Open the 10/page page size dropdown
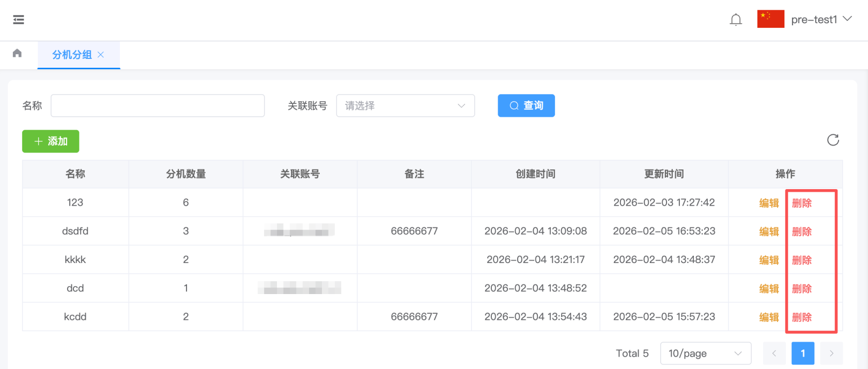The height and width of the screenshot is (369, 868). pyautogui.click(x=705, y=353)
